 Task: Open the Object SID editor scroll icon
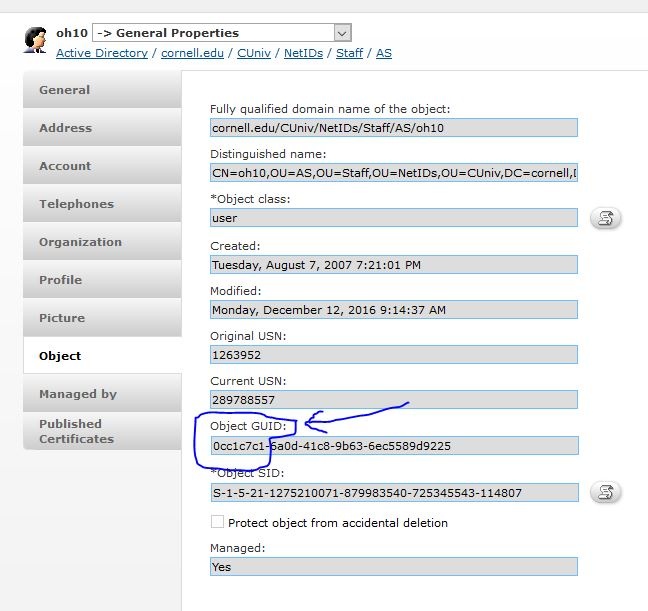605,492
